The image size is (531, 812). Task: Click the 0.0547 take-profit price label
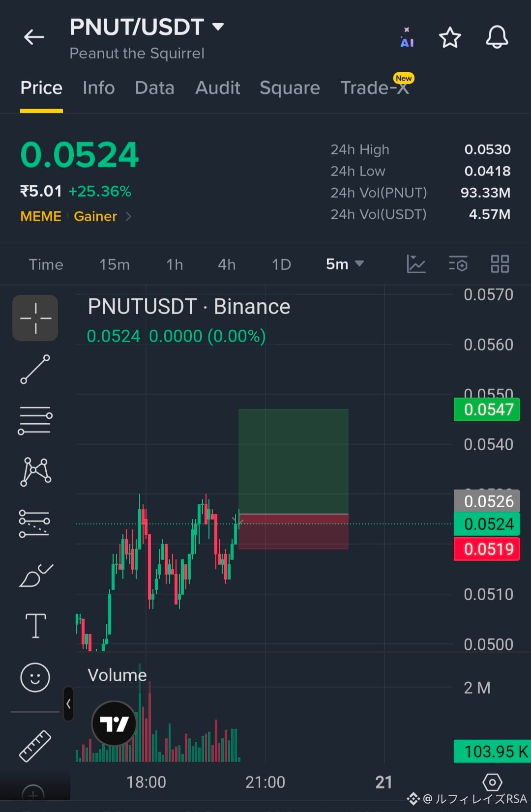click(x=487, y=409)
